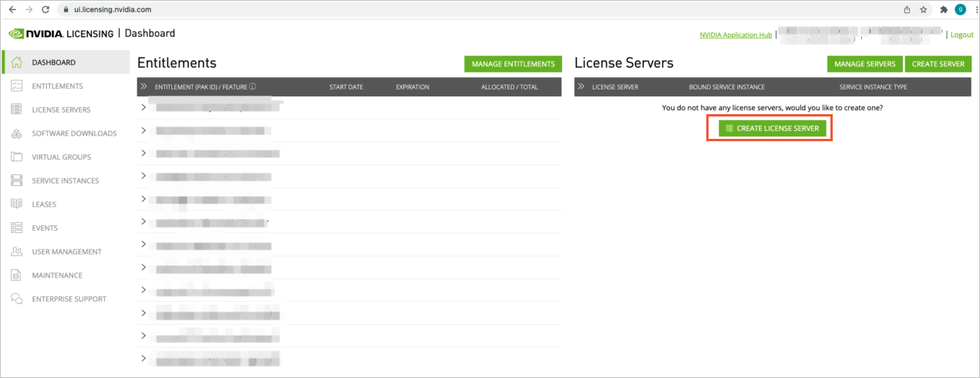
Task: Expand all entitlements via header double chevron
Action: tap(144, 86)
